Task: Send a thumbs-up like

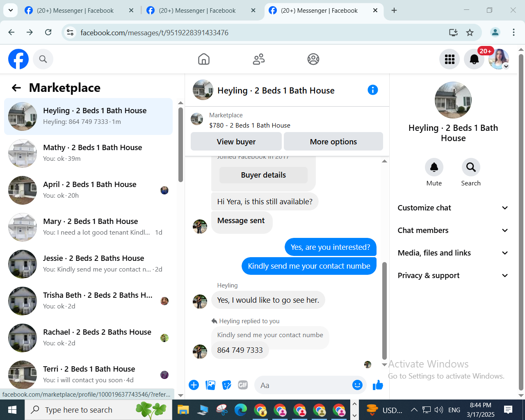Action: pyautogui.click(x=378, y=385)
